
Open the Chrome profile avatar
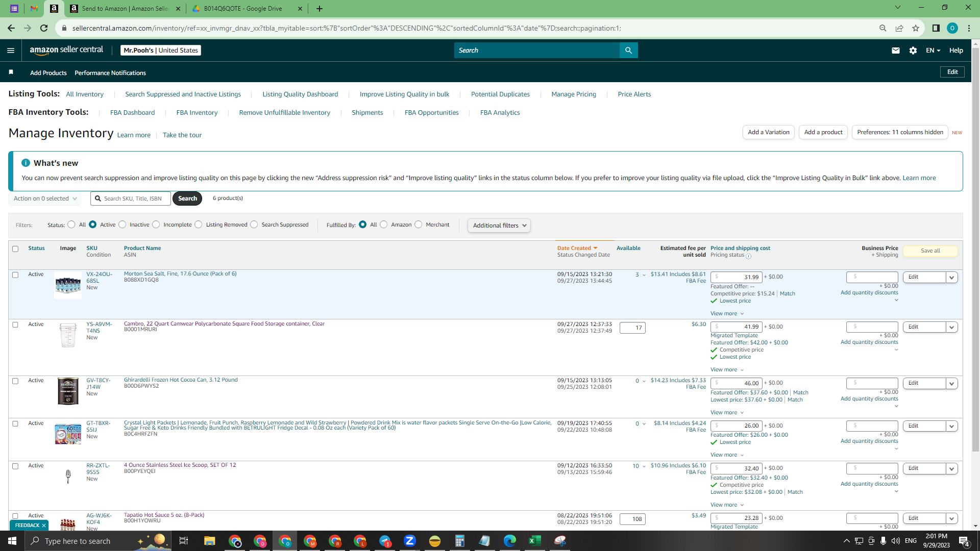pyautogui.click(x=952, y=28)
